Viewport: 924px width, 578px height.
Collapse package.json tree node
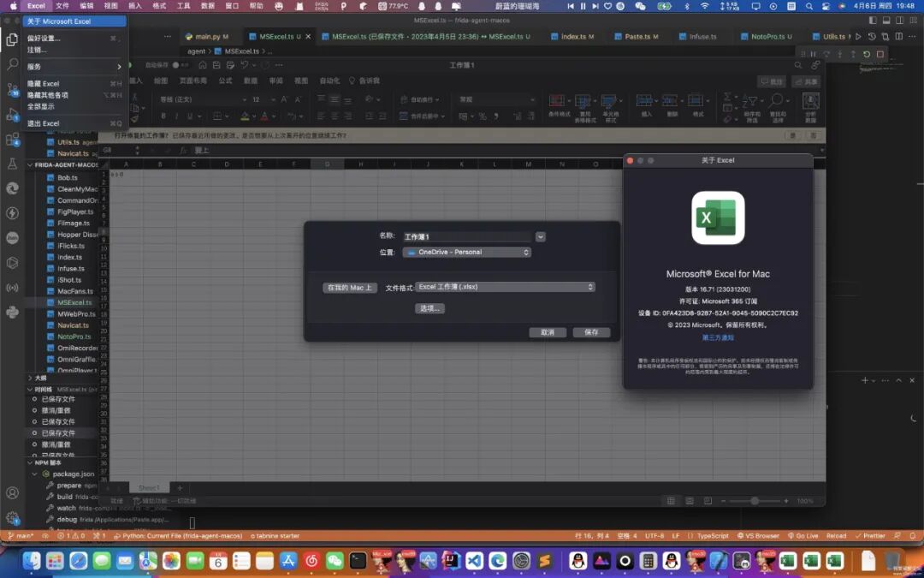(35, 474)
